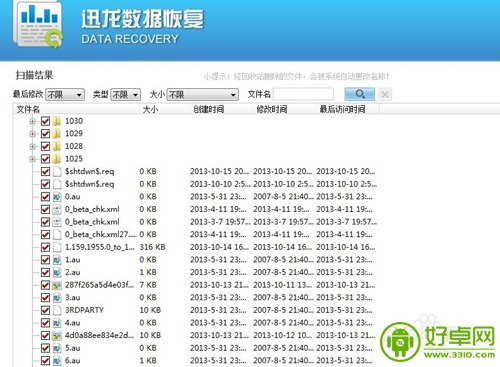500x367 pixels.
Task: Uncheck the 6.au file checkbox
Action: [45, 361]
